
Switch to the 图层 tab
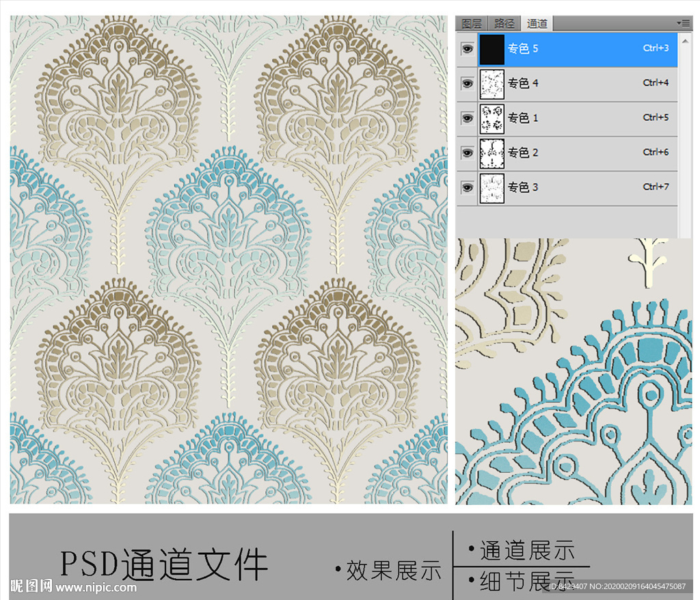tap(472, 23)
